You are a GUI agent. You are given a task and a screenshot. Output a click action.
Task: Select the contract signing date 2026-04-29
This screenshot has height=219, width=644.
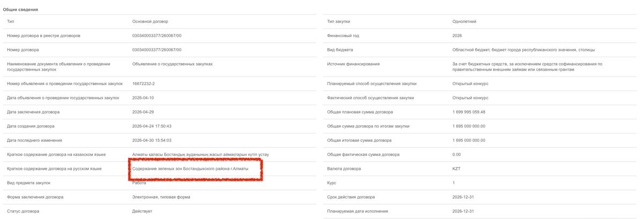[143, 112]
